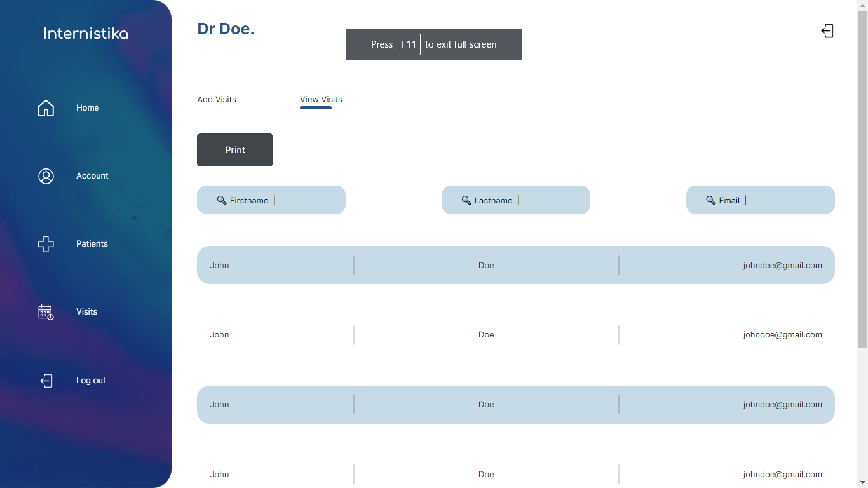Open the Patients section from the sidebar

[x=92, y=244]
